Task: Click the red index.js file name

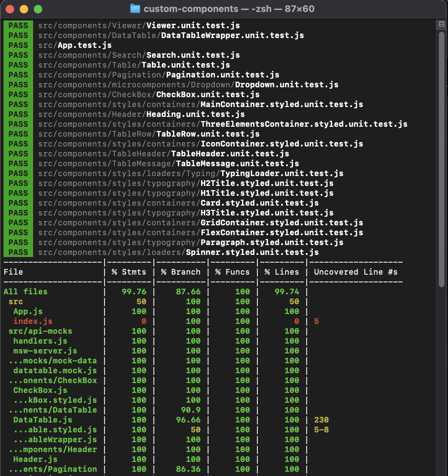Action: tap(33, 321)
